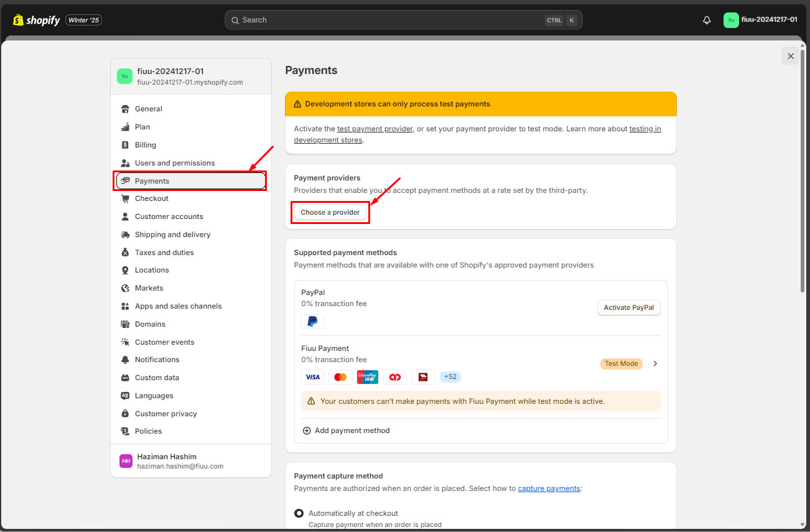810x532 pixels.
Task: Click the Winter '25 edition badge
Action: click(83, 20)
